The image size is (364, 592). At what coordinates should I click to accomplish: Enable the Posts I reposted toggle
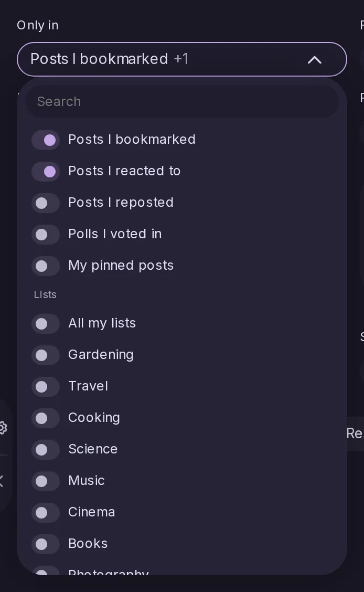pos(46,203)
